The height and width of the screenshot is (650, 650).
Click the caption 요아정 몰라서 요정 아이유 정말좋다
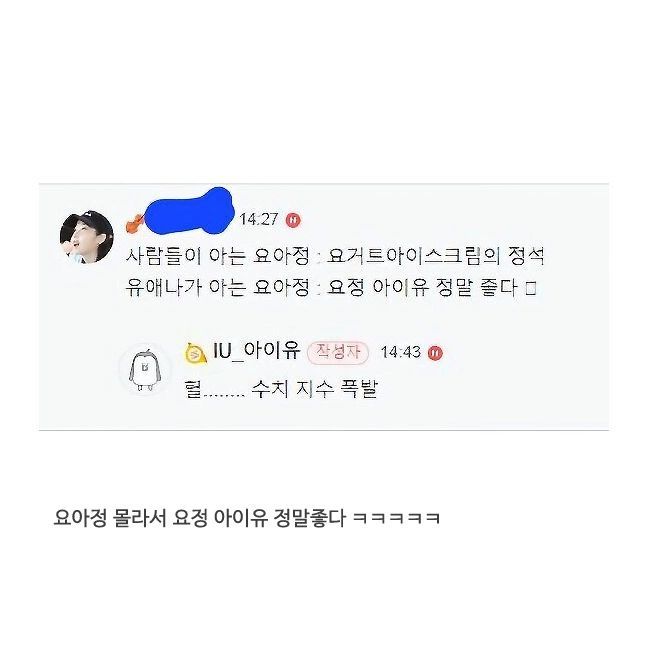click(199, 518)
